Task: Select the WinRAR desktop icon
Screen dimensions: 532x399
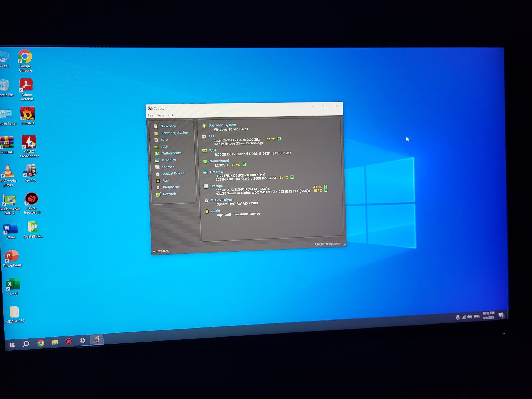Action: (x=7, y=145)
